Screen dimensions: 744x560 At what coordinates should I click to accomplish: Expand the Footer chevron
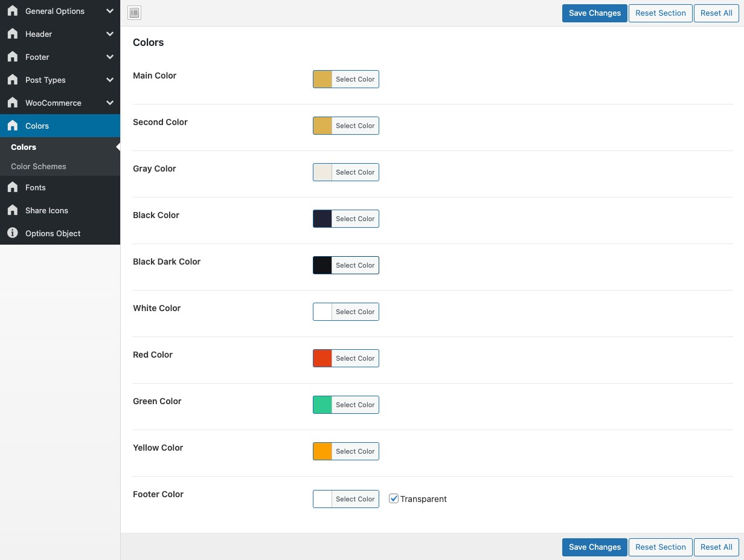[109, 57]
